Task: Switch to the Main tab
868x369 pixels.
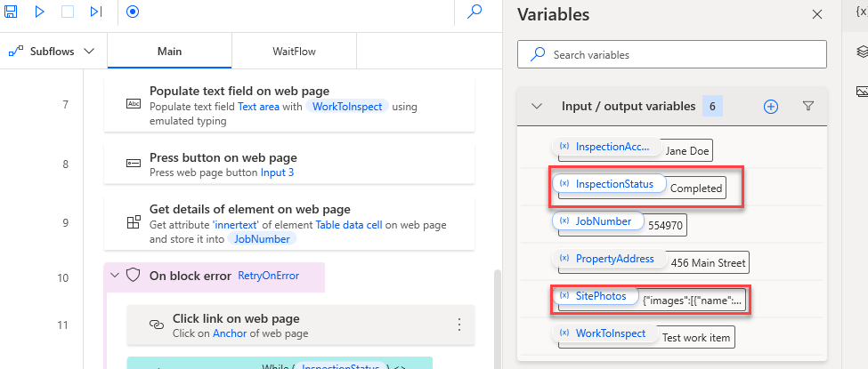Action: pos(169,52)
